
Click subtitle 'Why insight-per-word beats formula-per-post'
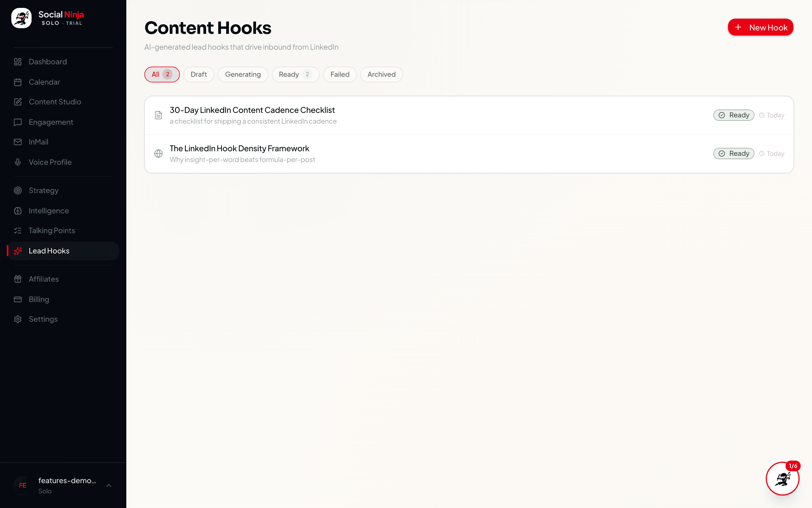tap(242, 159)
